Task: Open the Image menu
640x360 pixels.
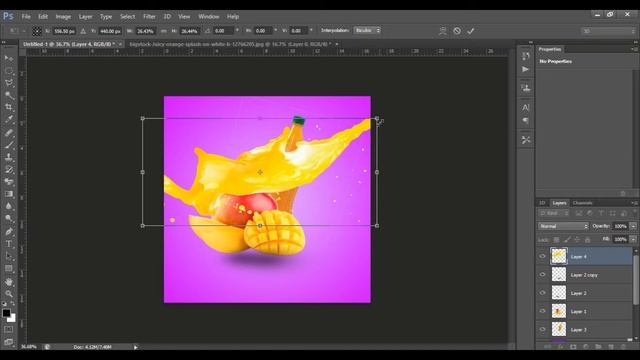Action: pyautogui.click(x=63, y=17)
